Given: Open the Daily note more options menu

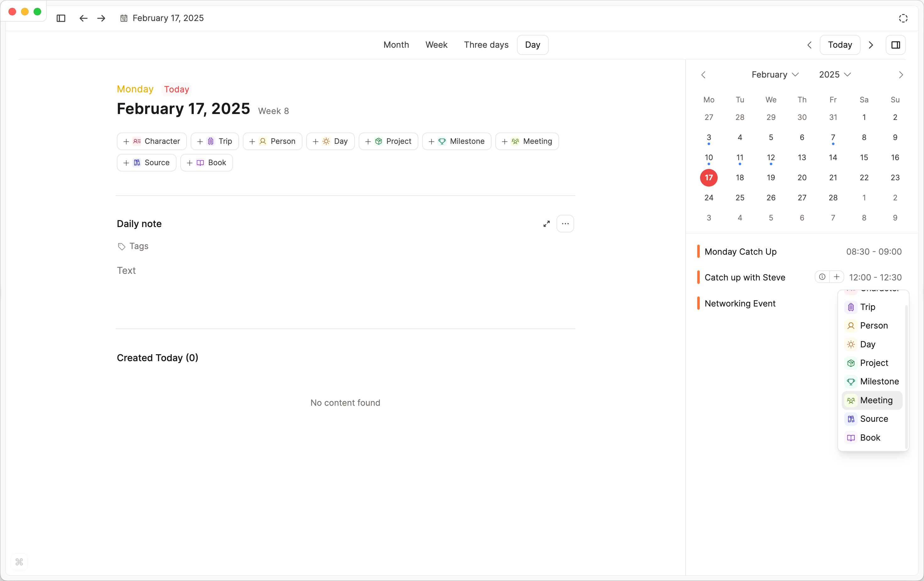Looking at the screenshot, I should (x=565, y=223).
